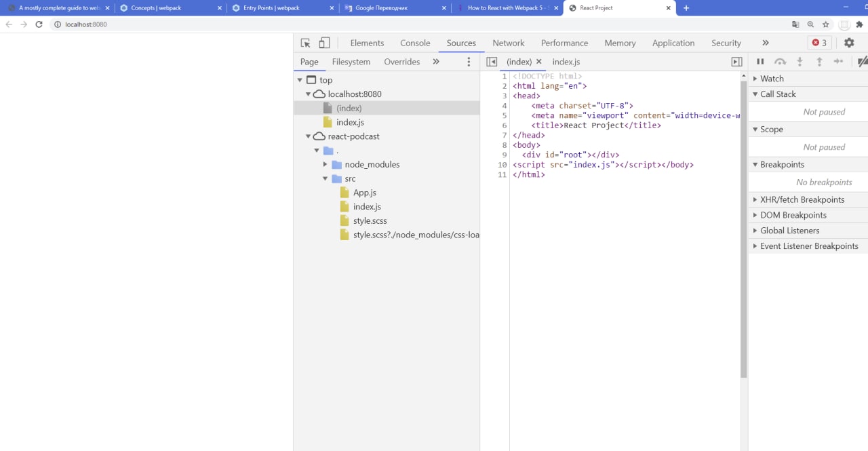This screenshot has height=451, width=868.
Task: Show more DevTools panel tabs chevron
Action: click(766, 43)
